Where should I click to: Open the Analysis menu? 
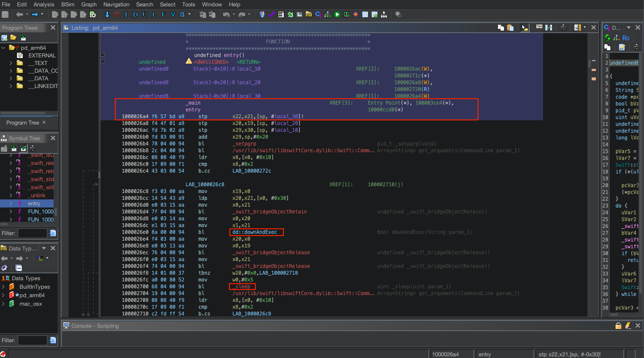(44, 4)
